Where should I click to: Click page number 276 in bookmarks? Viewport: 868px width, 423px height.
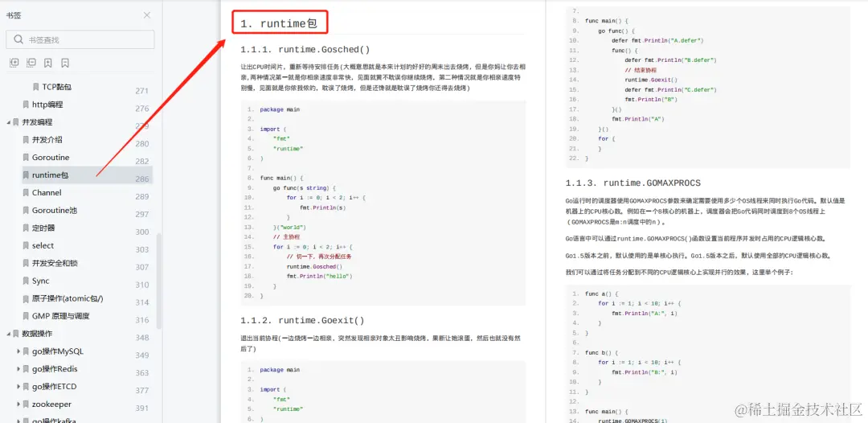(142, 109)
